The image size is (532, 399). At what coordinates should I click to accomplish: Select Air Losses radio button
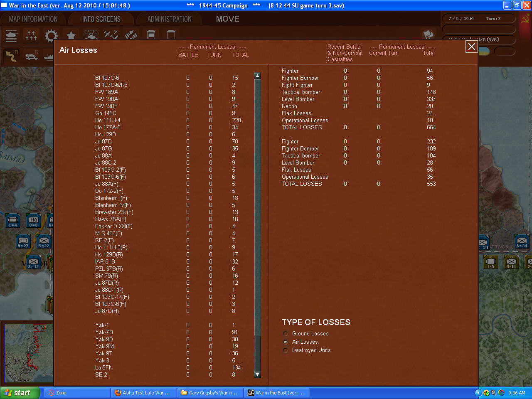point(286,342)
